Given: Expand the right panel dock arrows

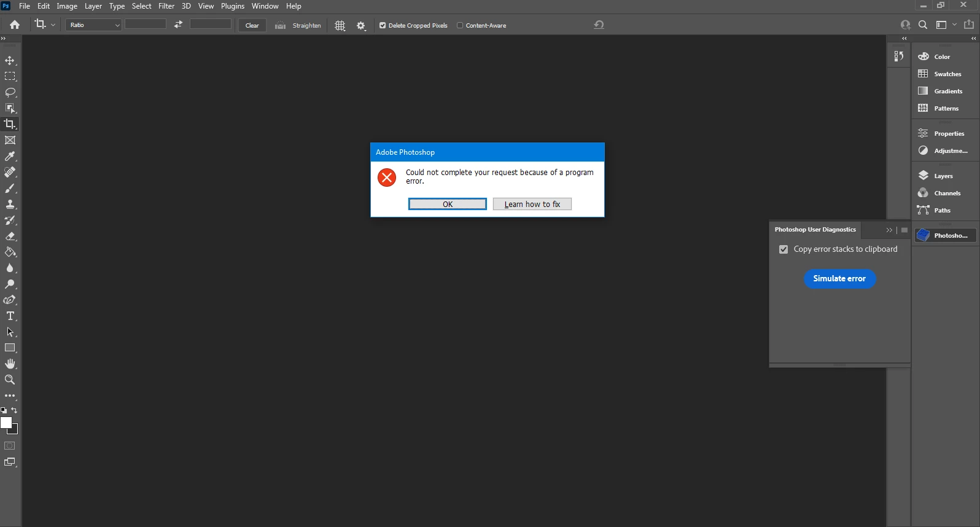Looking at the screenshot, I should [973, 38].
